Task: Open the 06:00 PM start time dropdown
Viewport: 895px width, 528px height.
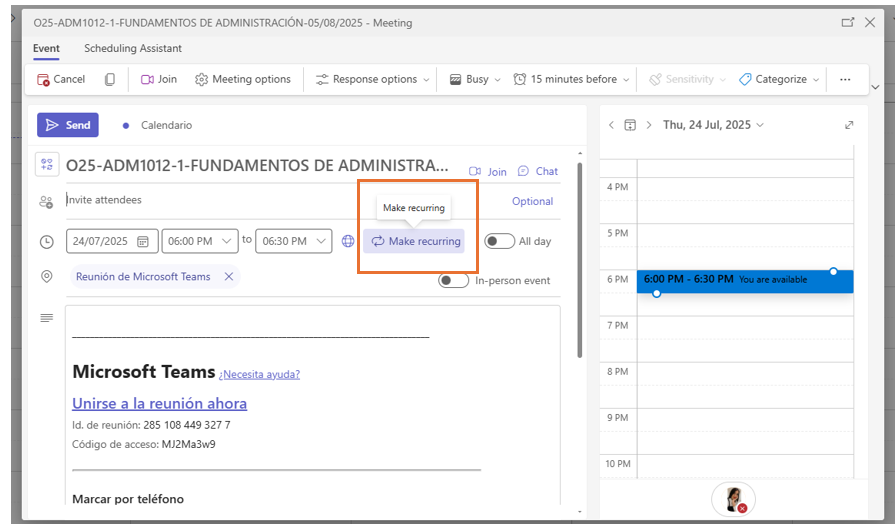Action: (200, 241)
